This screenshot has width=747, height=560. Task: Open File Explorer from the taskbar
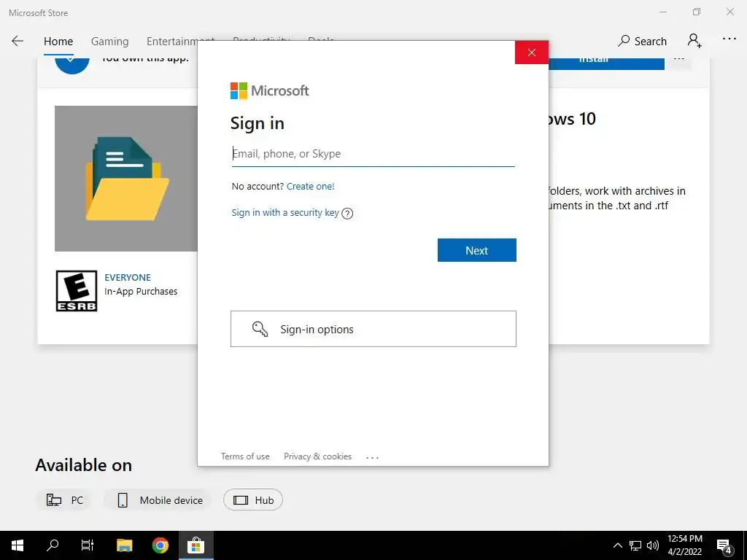(x=124, y=545)
